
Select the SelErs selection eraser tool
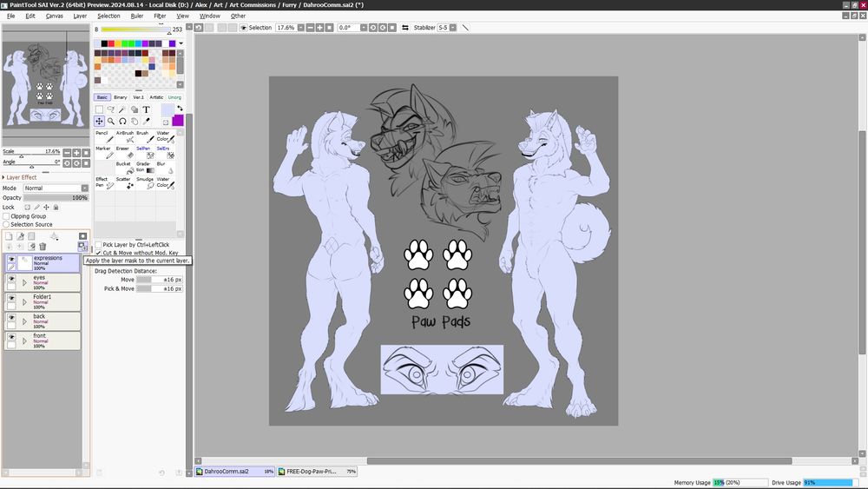[166, 152]
